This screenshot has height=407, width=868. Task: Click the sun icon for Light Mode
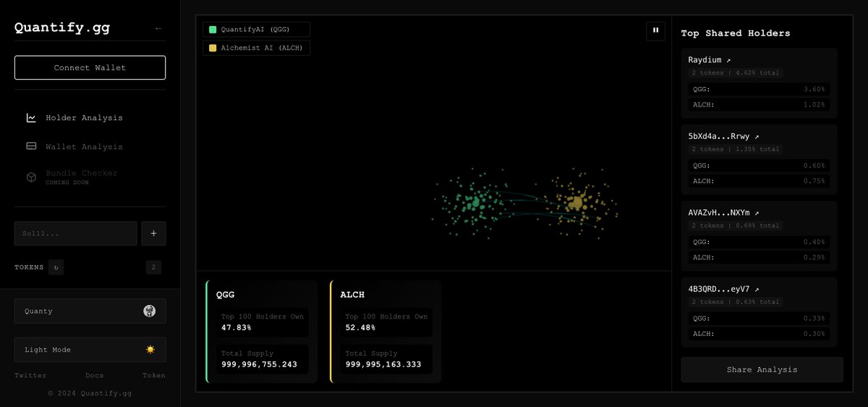150,350
